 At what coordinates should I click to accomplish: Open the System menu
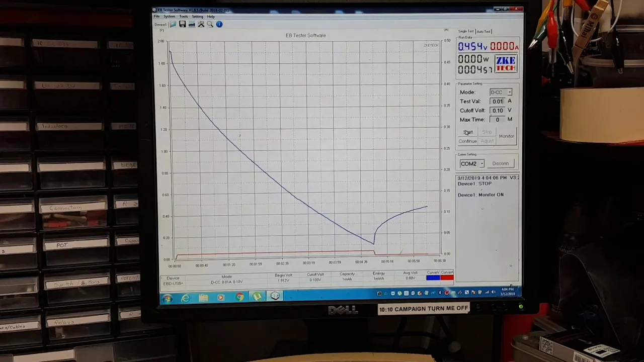pos(169,17)
